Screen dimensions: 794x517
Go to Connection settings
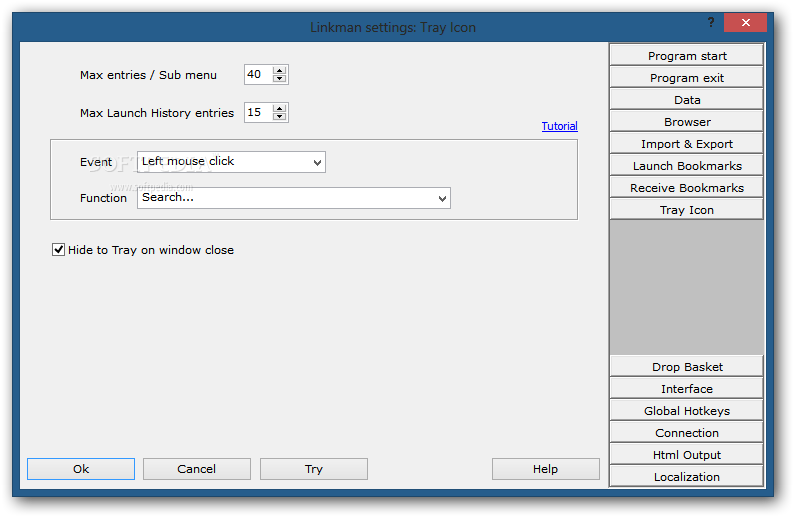click(686, 433)
